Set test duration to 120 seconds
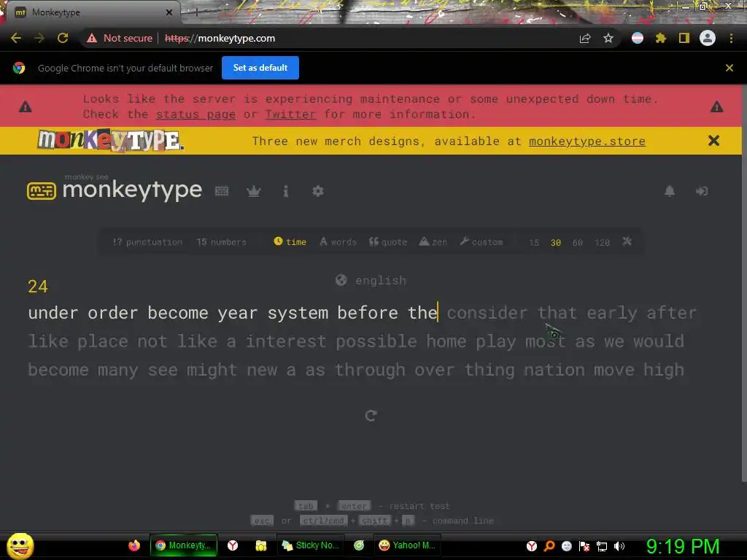The width and height of the screenshot is (747, 560). click(x=602, y=242)
